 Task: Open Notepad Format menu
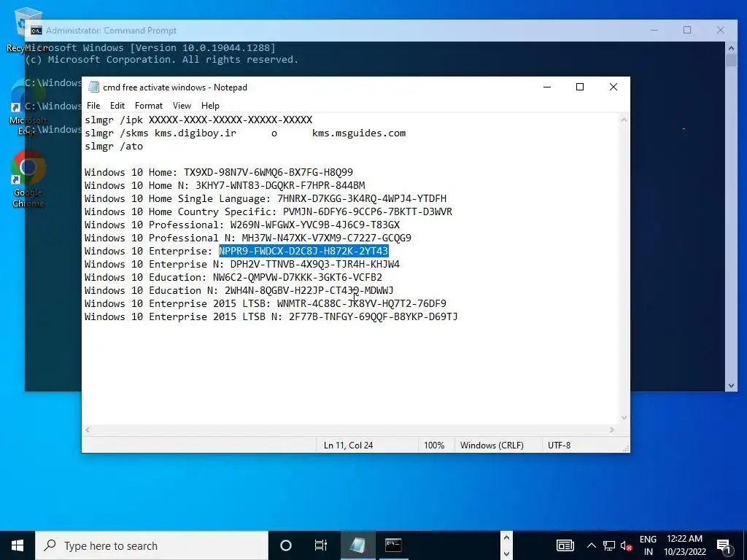(149, 106)
